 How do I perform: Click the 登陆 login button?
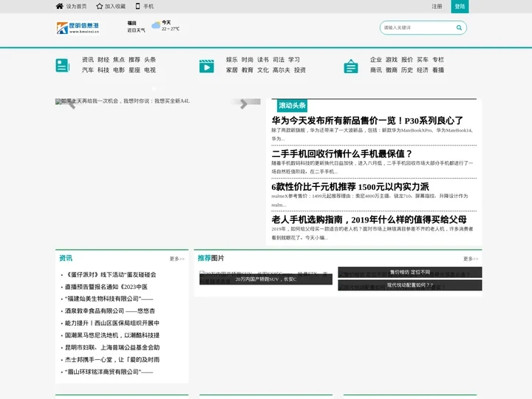[x=460, y=7]
